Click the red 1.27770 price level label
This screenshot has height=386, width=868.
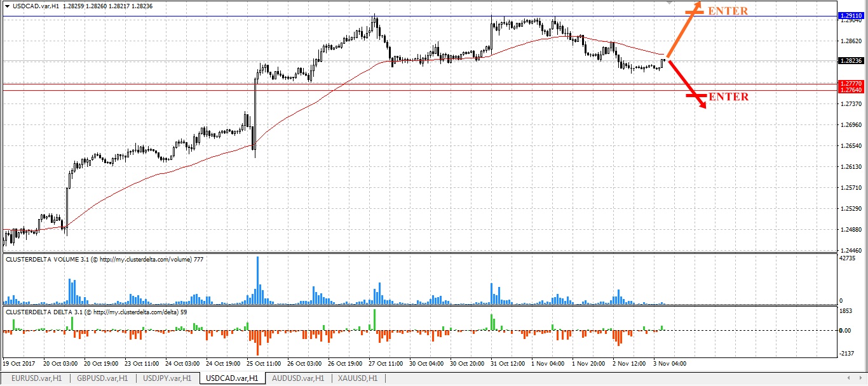click(x=850, y=83)
